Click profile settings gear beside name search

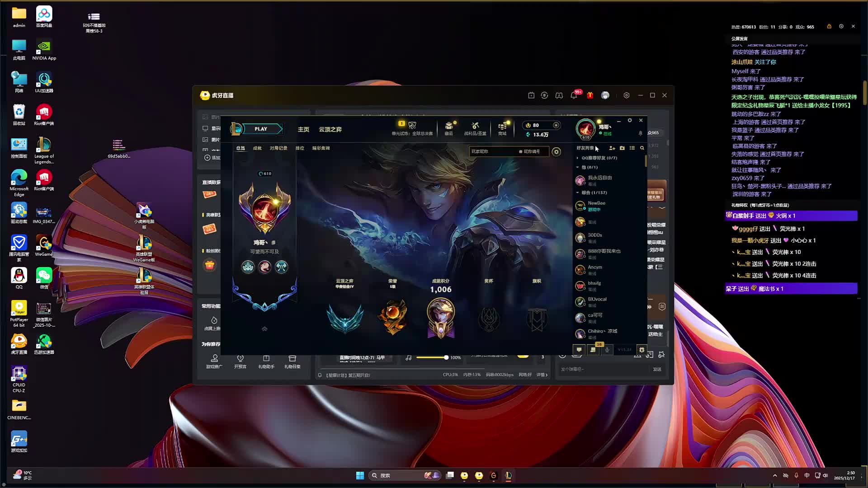pos(557,152)
